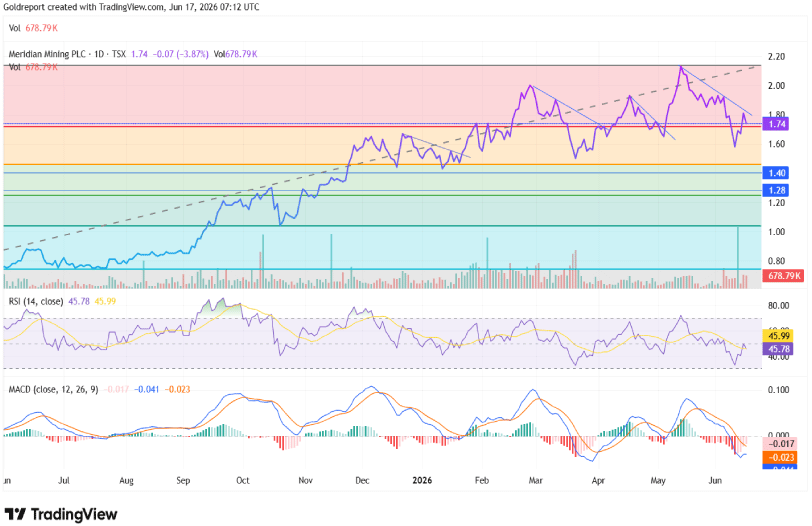Click the -0.041 blue value in MACD legend
The height and width of the screenshot is (526, 812).
pyautogui.click(x=147, y=389)
